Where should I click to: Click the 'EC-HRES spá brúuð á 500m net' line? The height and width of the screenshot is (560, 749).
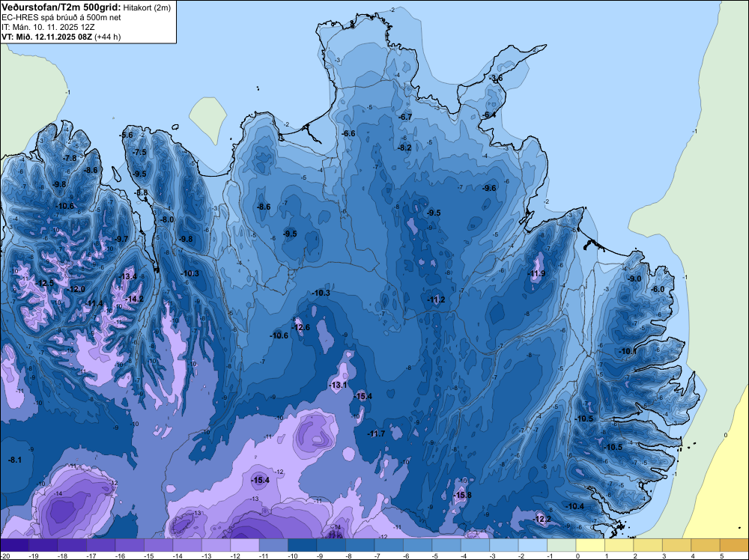[61, 17]
